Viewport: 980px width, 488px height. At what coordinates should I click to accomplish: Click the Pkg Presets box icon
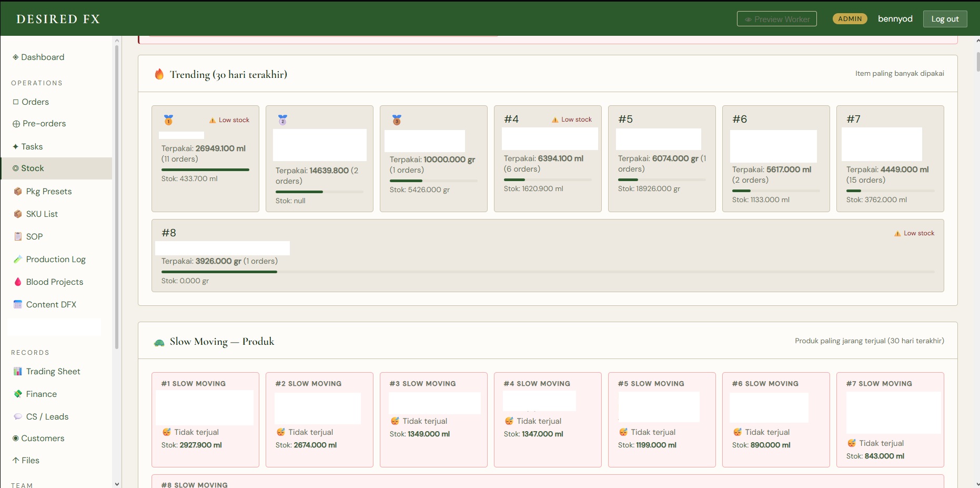[18, 191]
